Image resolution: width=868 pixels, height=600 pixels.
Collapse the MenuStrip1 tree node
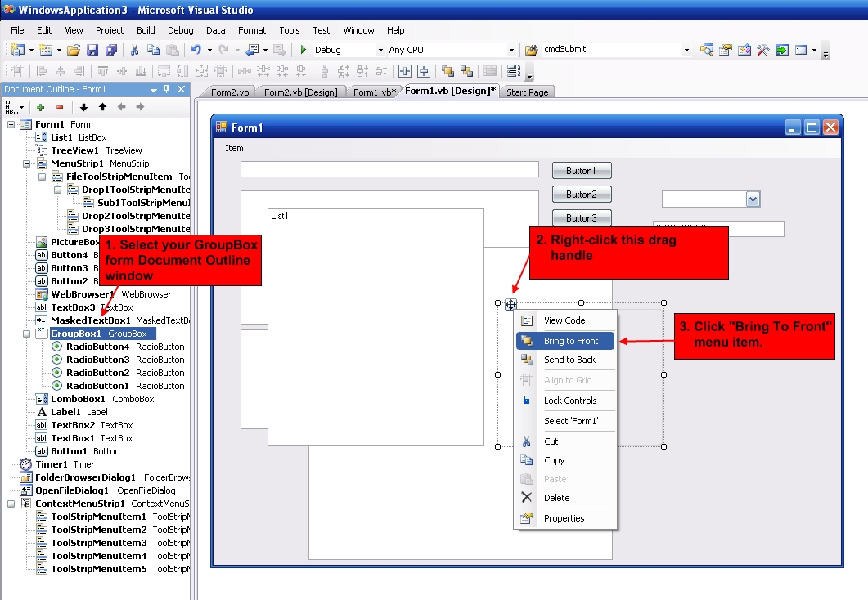click(26, 163)
